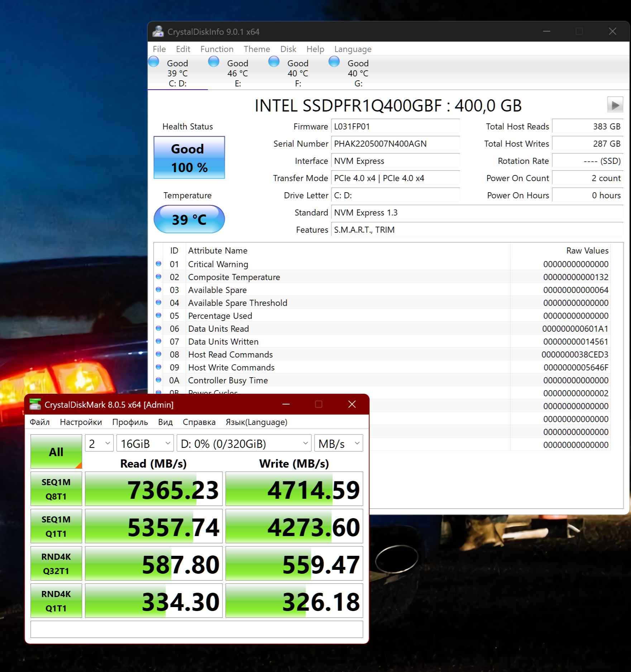This screenshot has width=631, height=672.
Task: Open Файл menu in CrystalDiskMark
Action: (40, 422)
